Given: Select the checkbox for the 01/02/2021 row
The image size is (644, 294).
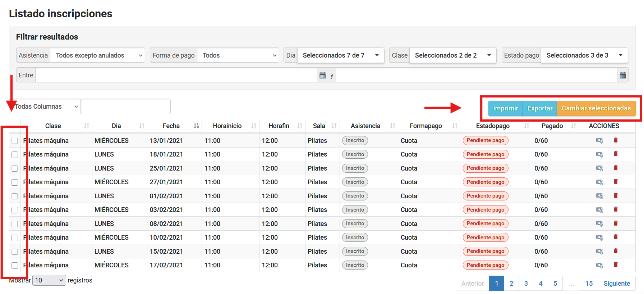Looking at the screenshot, I should (x=15, y=196).
